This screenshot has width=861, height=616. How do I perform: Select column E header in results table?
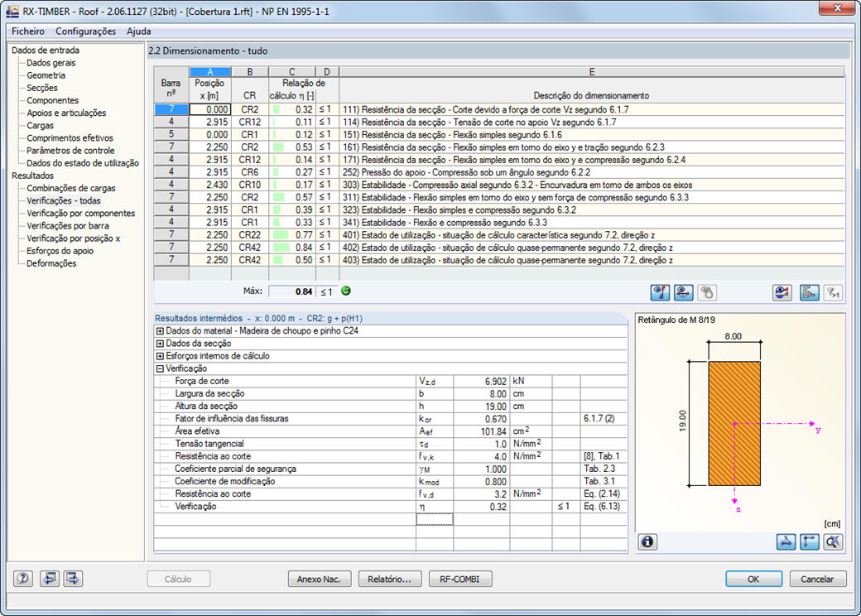click(x=591, y=72)
